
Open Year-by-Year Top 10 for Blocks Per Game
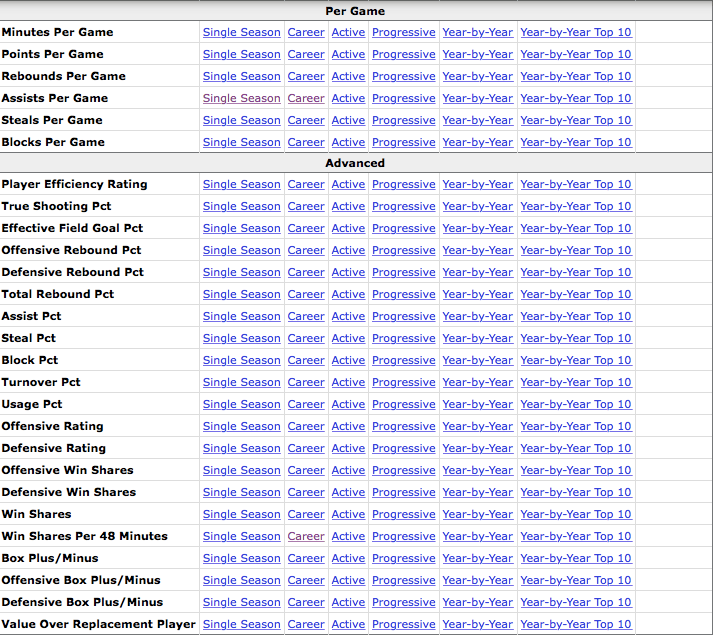pyautogui.click(x=575, y=142)
